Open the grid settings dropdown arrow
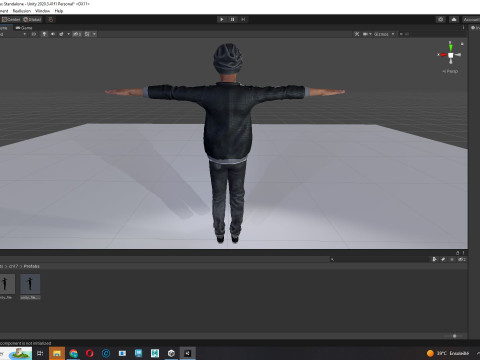Viewport: 480px width, 360px height. point(94,34)
